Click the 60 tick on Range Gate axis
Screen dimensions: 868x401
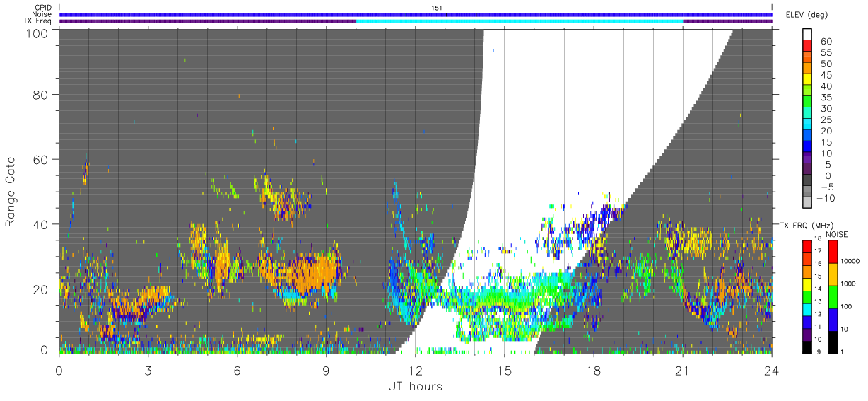tap(40, 159)
